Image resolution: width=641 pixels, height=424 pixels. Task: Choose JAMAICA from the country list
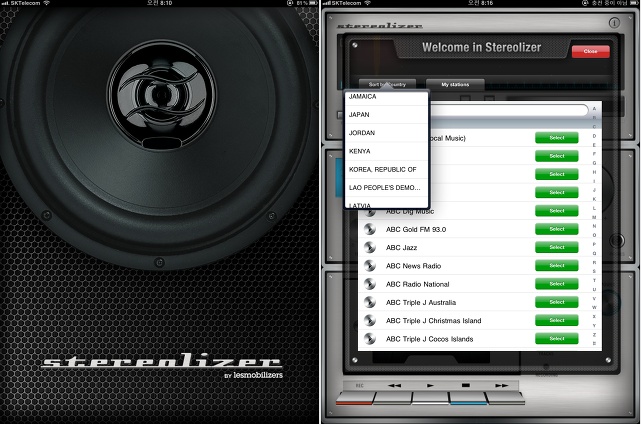386,96
